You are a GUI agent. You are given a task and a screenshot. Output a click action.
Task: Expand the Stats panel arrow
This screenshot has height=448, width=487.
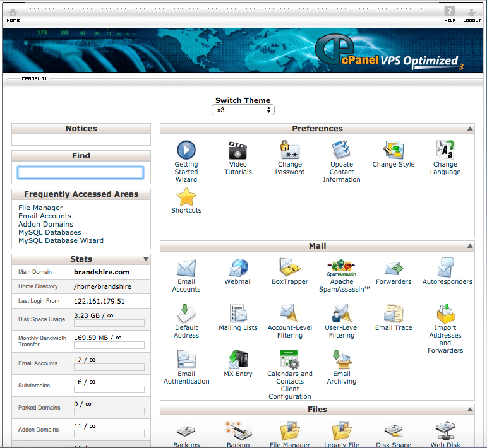146,259
